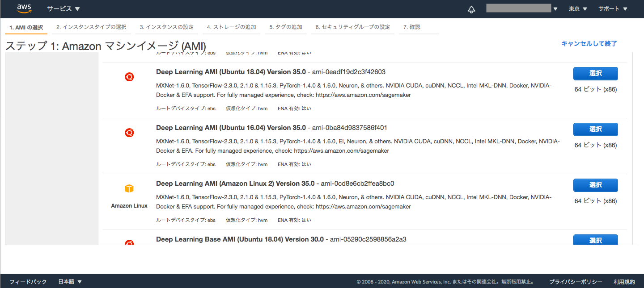Go to 2. インスタンスタイプの選択 tab
The width and height of the screenshot is (644, 288).
coord(91,27)
